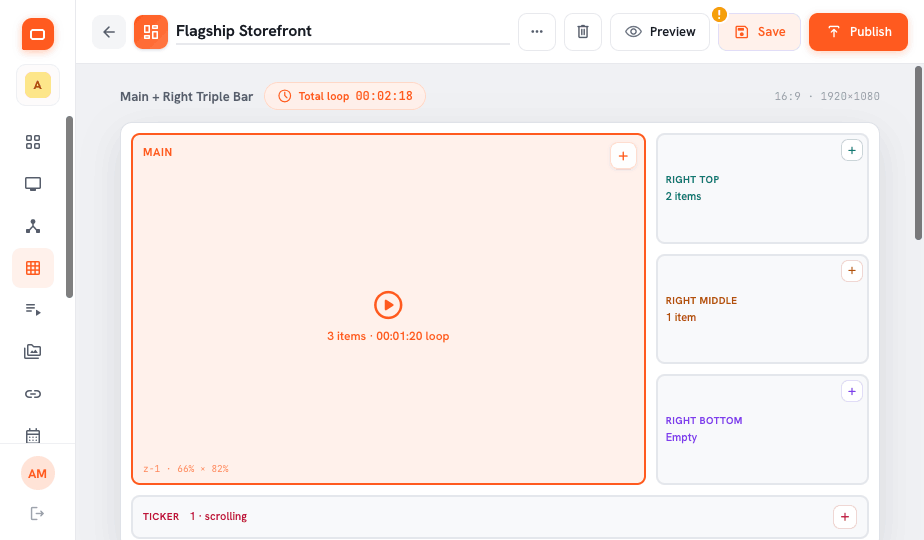
Task: Click the orange app logo icon
Action: 38,34
